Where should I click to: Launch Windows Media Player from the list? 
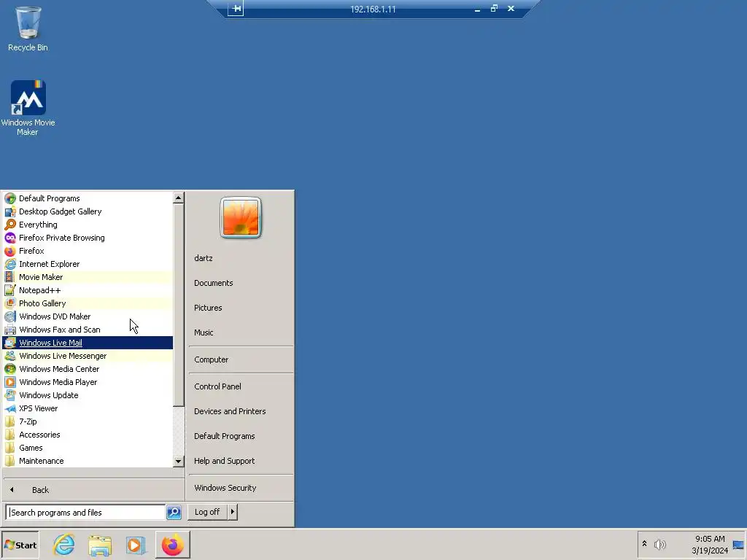[88, 382]
